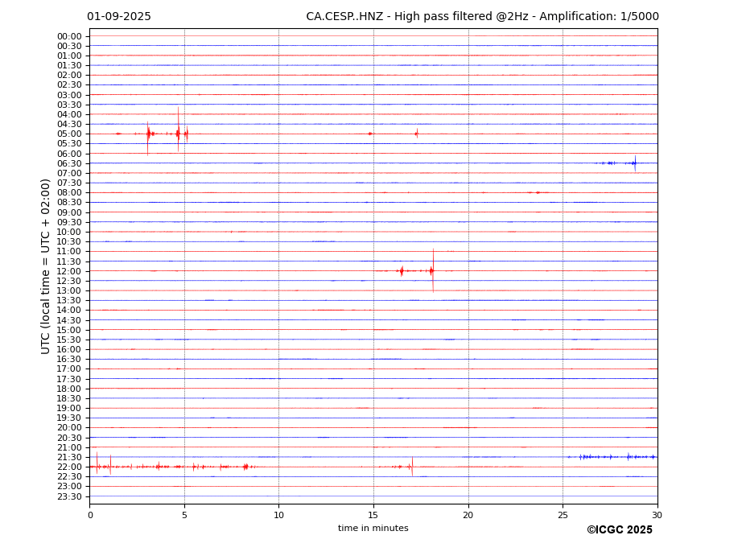The height and width of the screenshot is (560, 746).
Task: Select the 19:00 row label
Action: coord(69,408)
